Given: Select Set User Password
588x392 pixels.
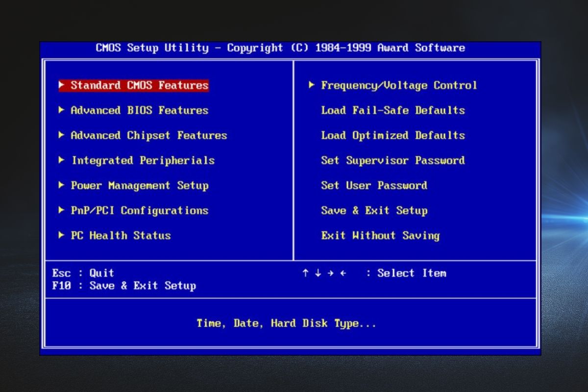Looking at the screenshot, I should click(x=374, y=185).
